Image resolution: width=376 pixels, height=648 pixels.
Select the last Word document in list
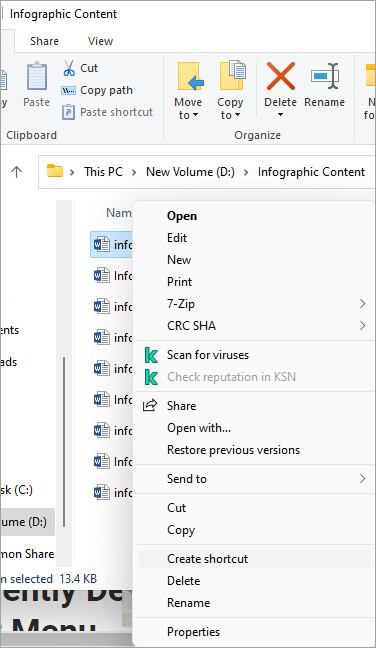(x=113, y=493)
